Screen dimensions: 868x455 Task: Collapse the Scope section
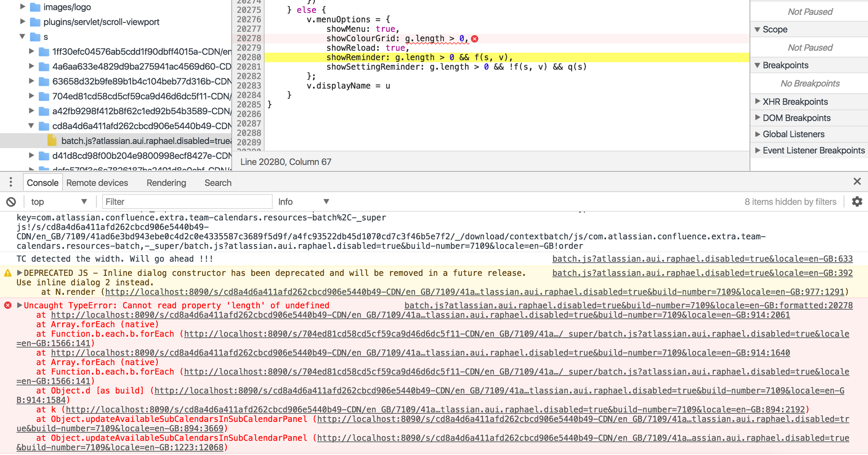tap(757, 30)
